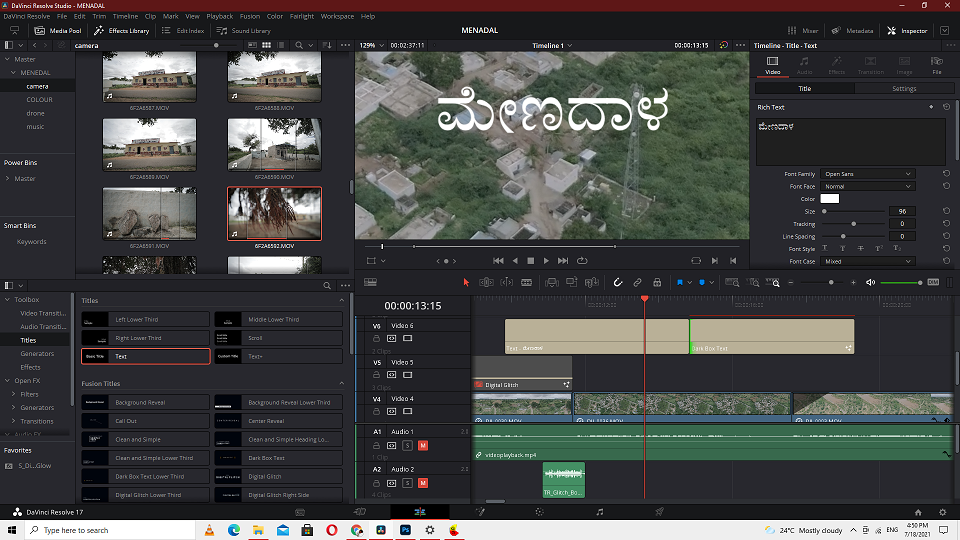This screenshot has height=540, width=960.
Task: Open Font Face Normal dropdown
Action: point(868,186)
